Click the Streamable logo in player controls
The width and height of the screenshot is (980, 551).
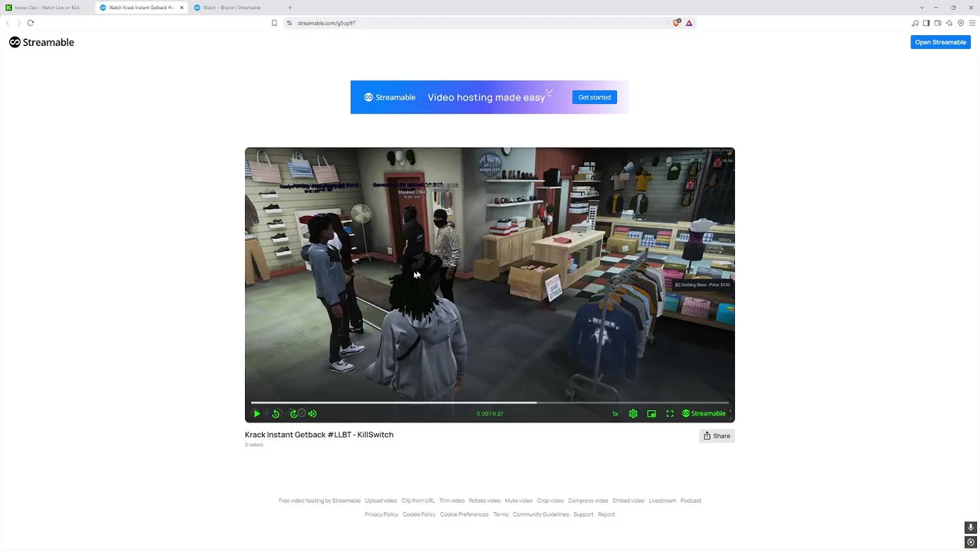click(704, 414)
